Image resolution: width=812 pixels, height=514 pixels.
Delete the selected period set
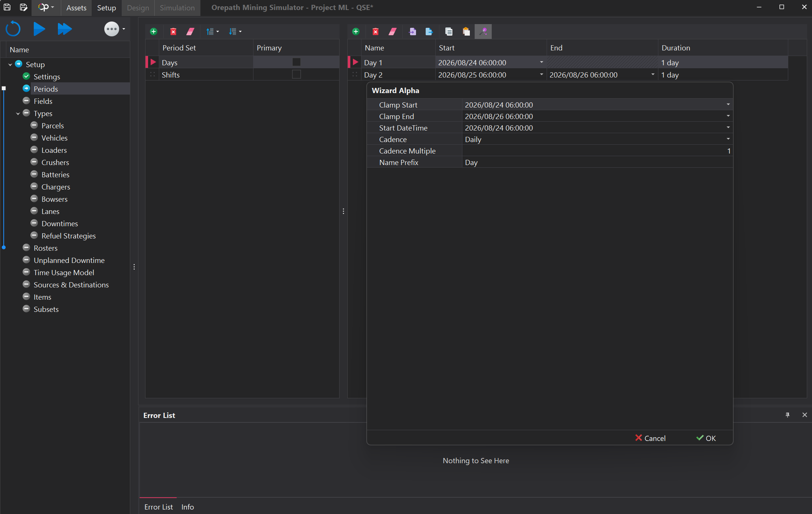point(173,32)
